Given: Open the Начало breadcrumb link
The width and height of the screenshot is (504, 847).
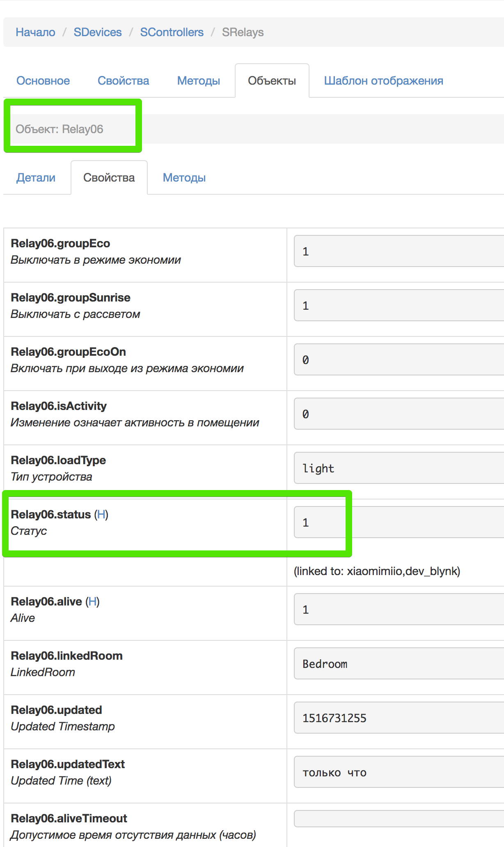Looking at the screenshot, I should [x=35, y=32].
